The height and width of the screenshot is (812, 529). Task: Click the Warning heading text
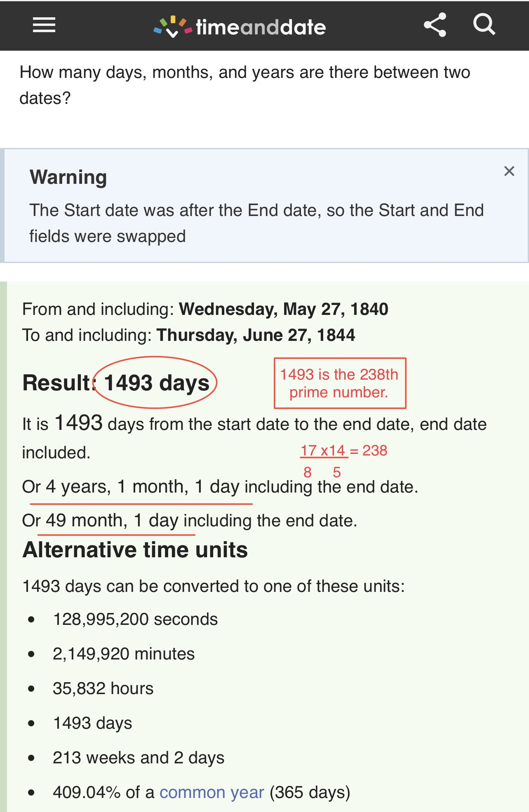tap(68, 177)
